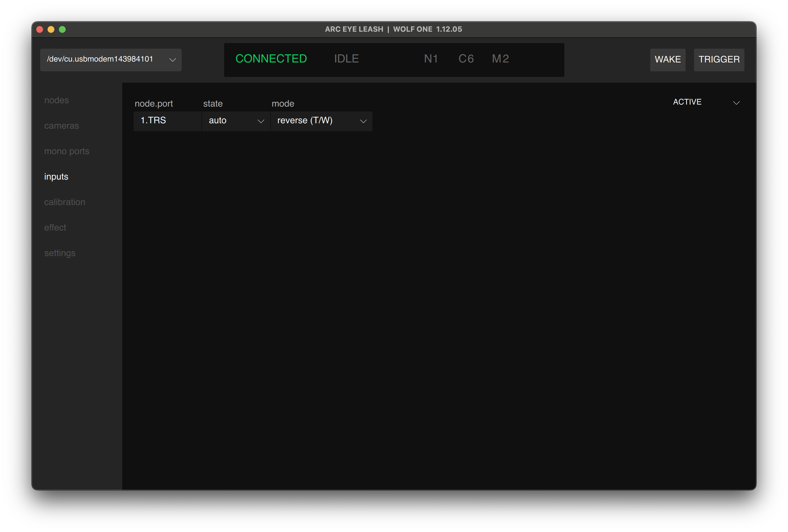This screenshot has height=532, width=788.
Task: Select the inputs sidebar item
Action: 56,177
